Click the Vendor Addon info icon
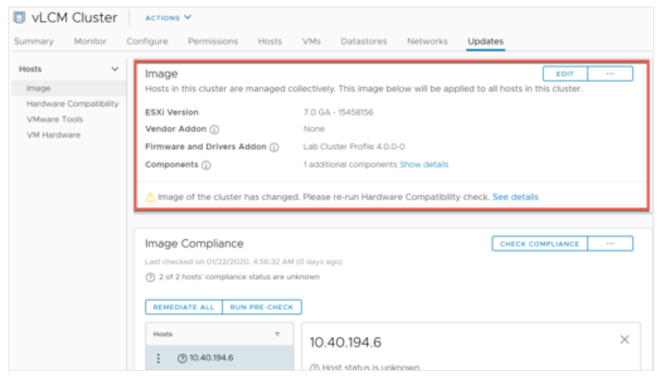662x380 pixels. (214, 130)
